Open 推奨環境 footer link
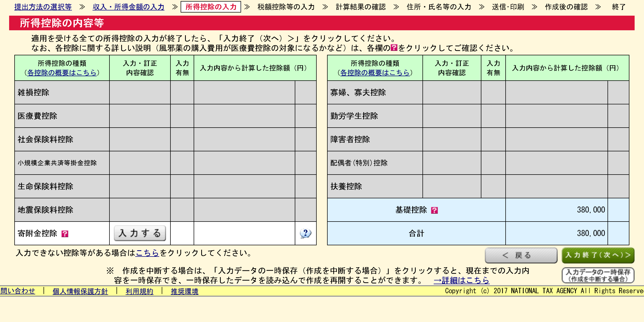 [x=185, y=291]
